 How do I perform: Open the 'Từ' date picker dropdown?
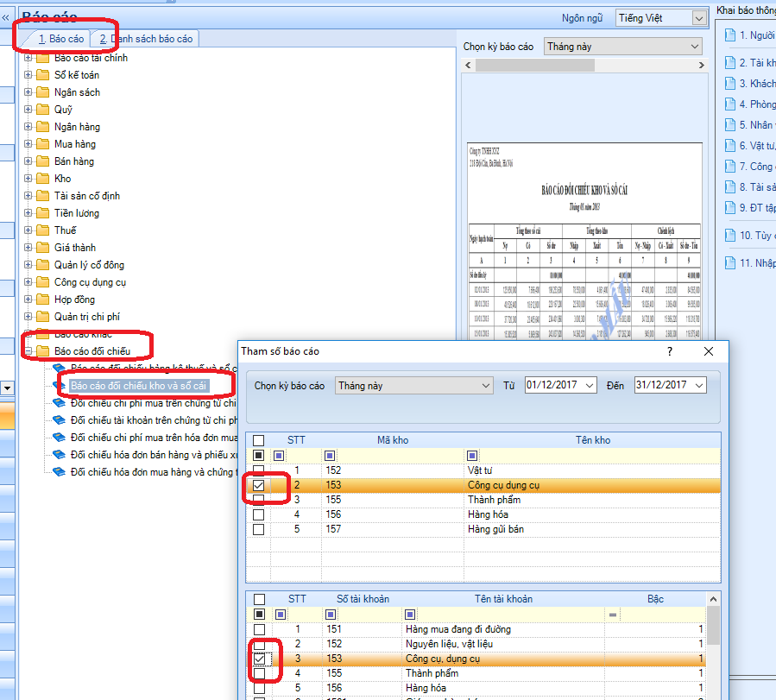point(590,385)
